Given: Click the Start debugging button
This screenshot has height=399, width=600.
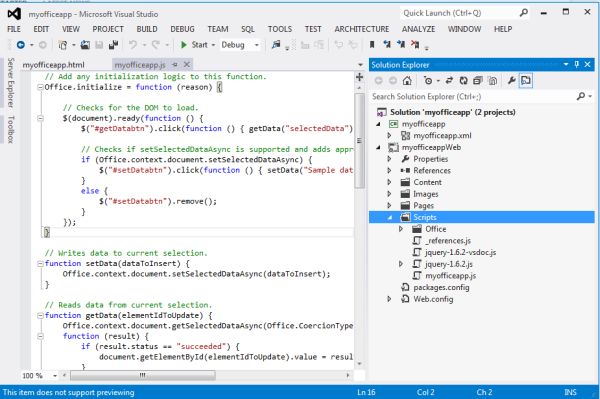Looking at the screenshot, I should point(194,45).
